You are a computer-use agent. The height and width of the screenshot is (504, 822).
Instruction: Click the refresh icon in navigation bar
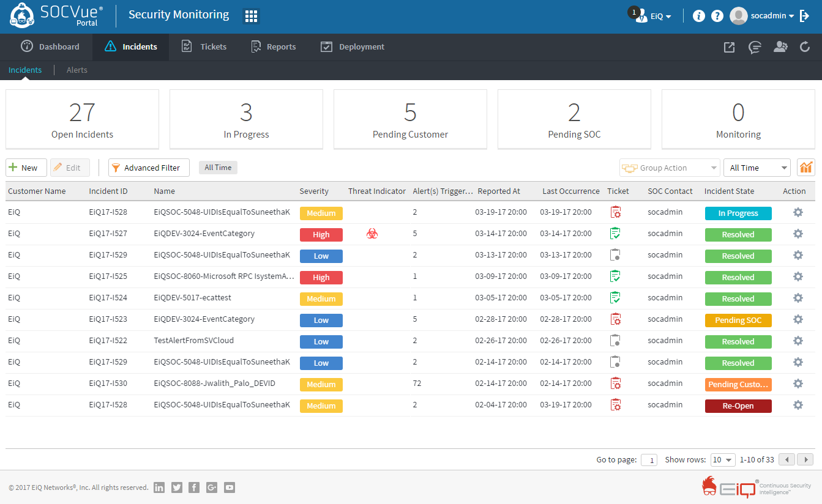pos(805,47)
